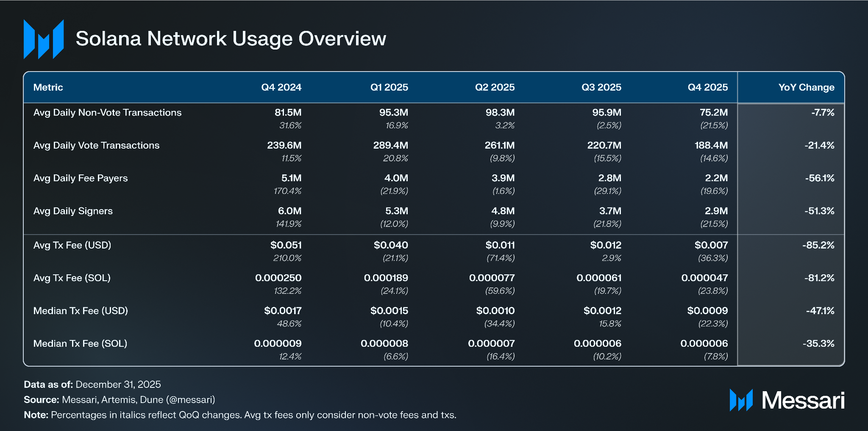Click the Messari logo mark in the footer
Image resolution: width=868 pixels, height=431 pixels.
pyautogui.click(x=741, y=400)
